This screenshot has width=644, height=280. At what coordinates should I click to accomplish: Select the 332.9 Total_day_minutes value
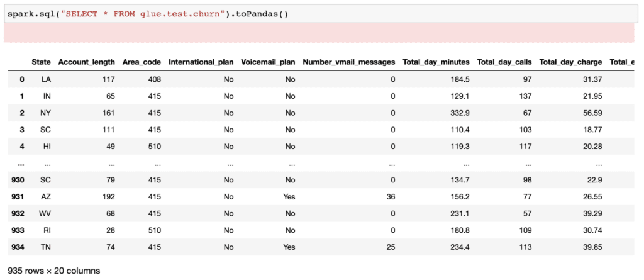pyautogui.click(x=458, y=113)
